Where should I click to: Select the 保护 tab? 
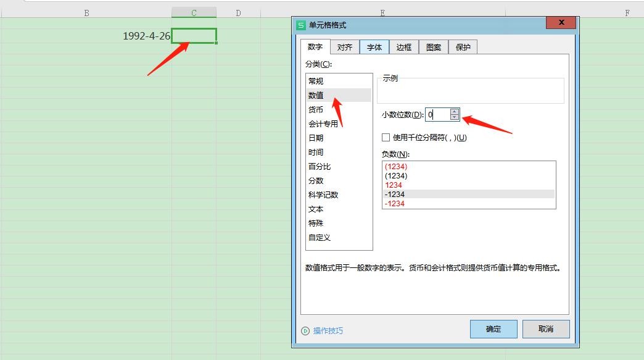(x=463, y=48)
